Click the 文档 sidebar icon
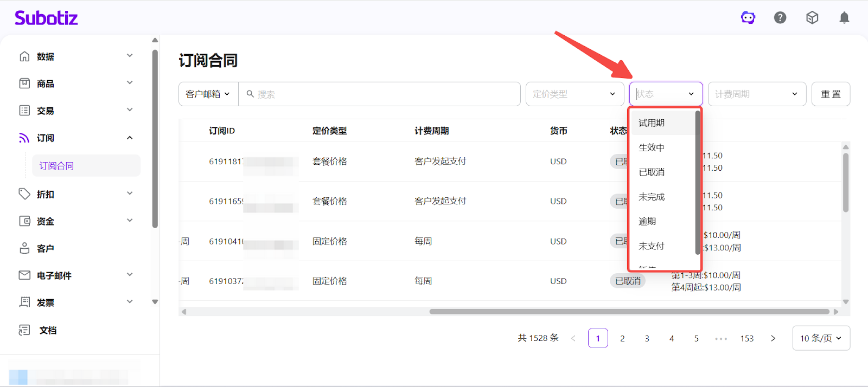 (x=24, y=330)
